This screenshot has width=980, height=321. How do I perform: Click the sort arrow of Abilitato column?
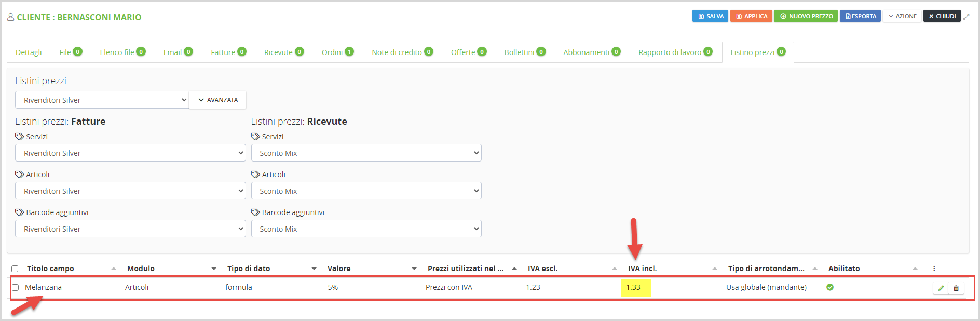[915, 269]
